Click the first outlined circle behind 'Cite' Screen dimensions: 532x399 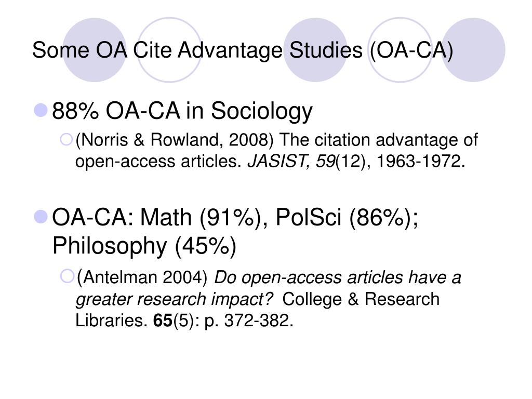click(x=169, y=50)
